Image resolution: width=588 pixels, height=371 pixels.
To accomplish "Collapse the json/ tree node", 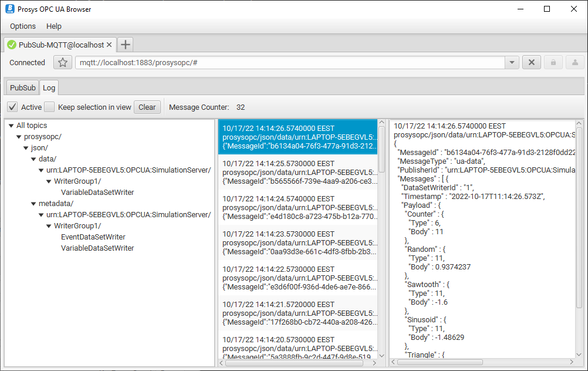I will coord(26,148).
